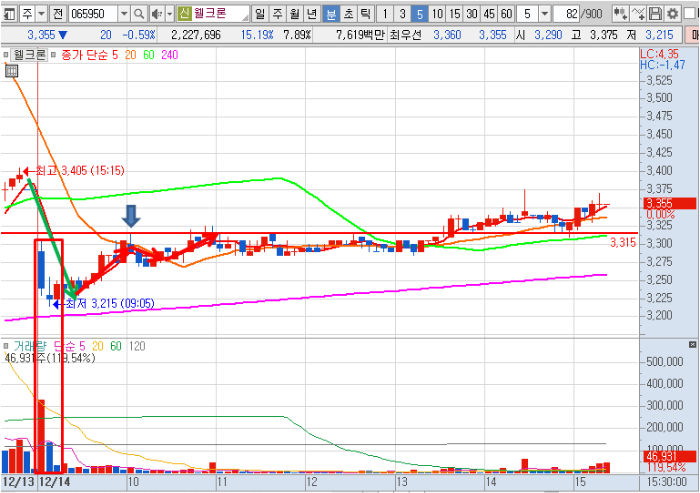This screenshot has width=700, height=493.
Task: Open dropdown next to 주 market type
Action: [41, 14]
